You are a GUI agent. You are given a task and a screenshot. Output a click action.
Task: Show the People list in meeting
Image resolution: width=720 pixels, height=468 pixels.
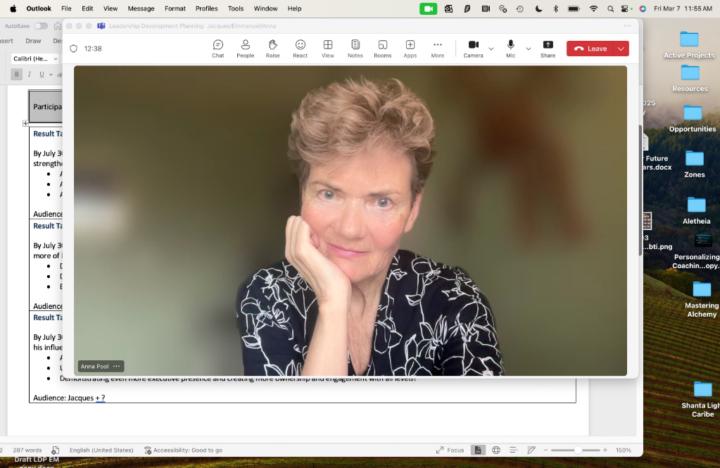tap(245, 48)
